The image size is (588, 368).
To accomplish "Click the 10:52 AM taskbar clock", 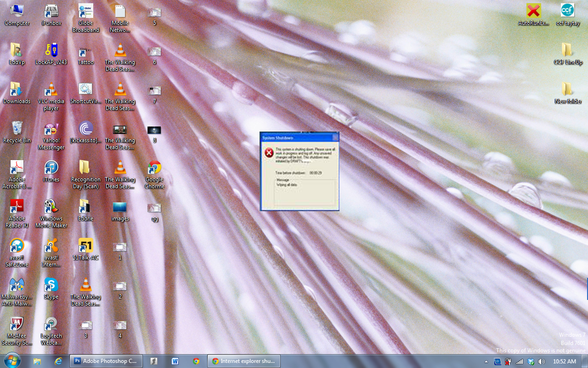I will 565,362.
